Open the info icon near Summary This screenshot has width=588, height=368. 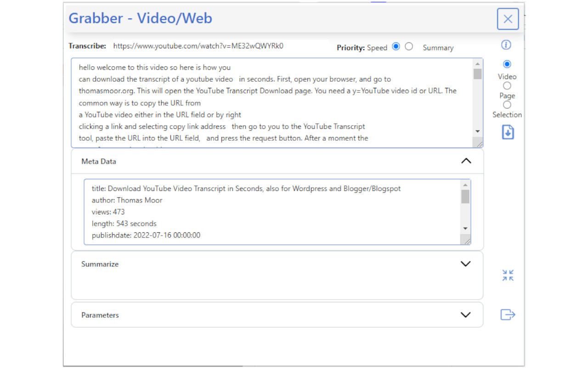tap(506, 45)
